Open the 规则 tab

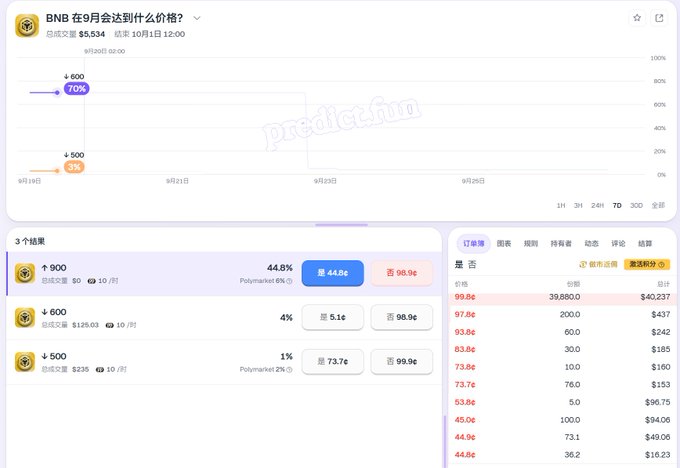point(531,244)
